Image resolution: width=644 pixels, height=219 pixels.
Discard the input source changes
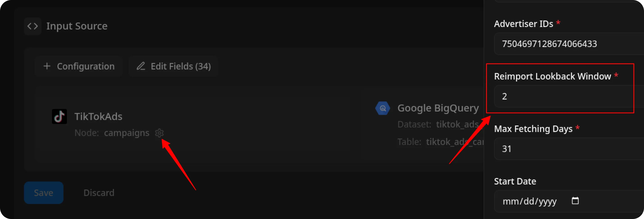[99, 193]
